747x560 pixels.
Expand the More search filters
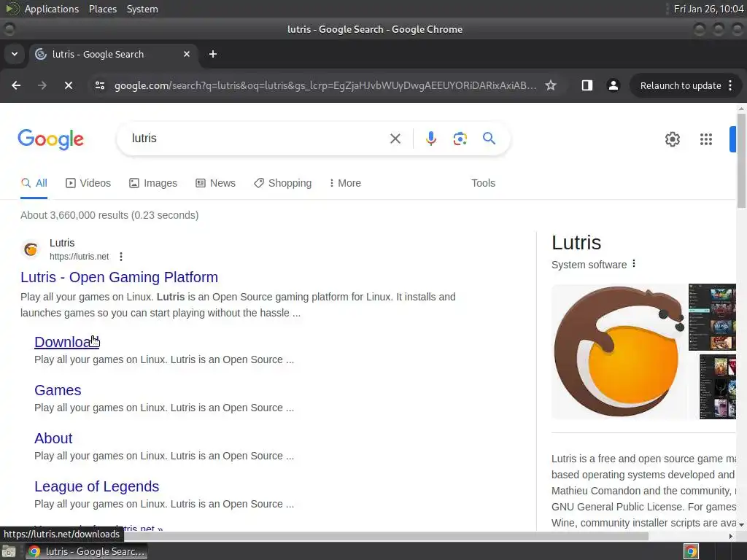[345, 183]
